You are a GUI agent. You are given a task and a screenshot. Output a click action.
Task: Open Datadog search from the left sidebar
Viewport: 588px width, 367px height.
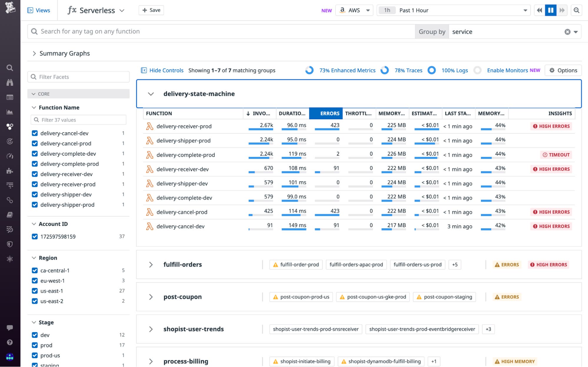pyautogui.click(x=10, y=68)
